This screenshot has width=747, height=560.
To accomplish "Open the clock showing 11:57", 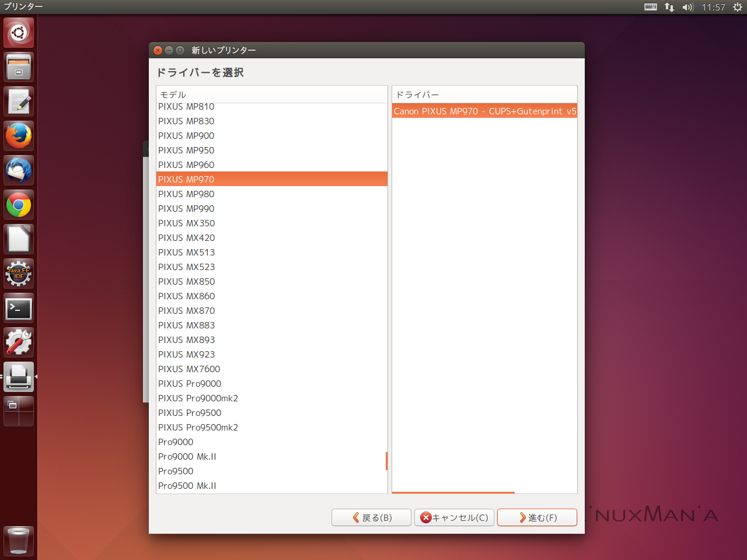I will [713, 7].
